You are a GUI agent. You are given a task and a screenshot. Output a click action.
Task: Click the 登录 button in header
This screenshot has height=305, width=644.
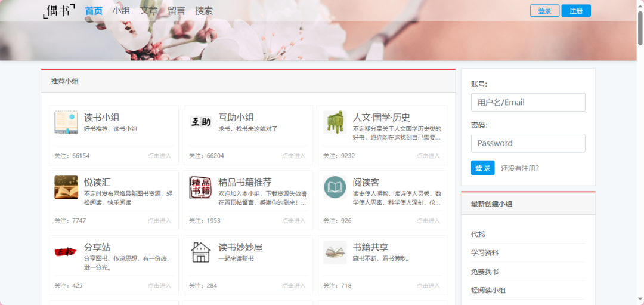[544, 11]
